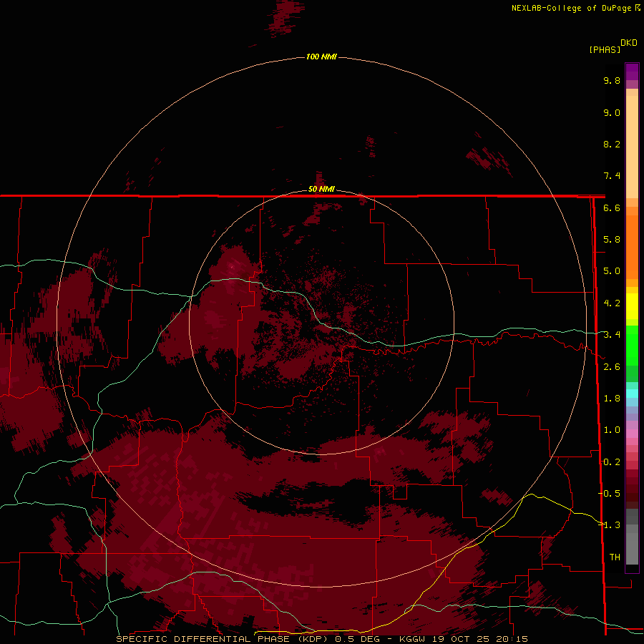Click the KGGW station identifier
This screenshot has height=644, width=644.
pos(412,639)
